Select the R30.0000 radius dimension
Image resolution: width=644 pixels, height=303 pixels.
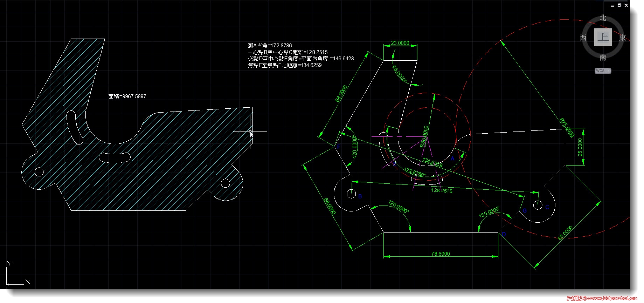pyautogui.click(x=424, y=136)
